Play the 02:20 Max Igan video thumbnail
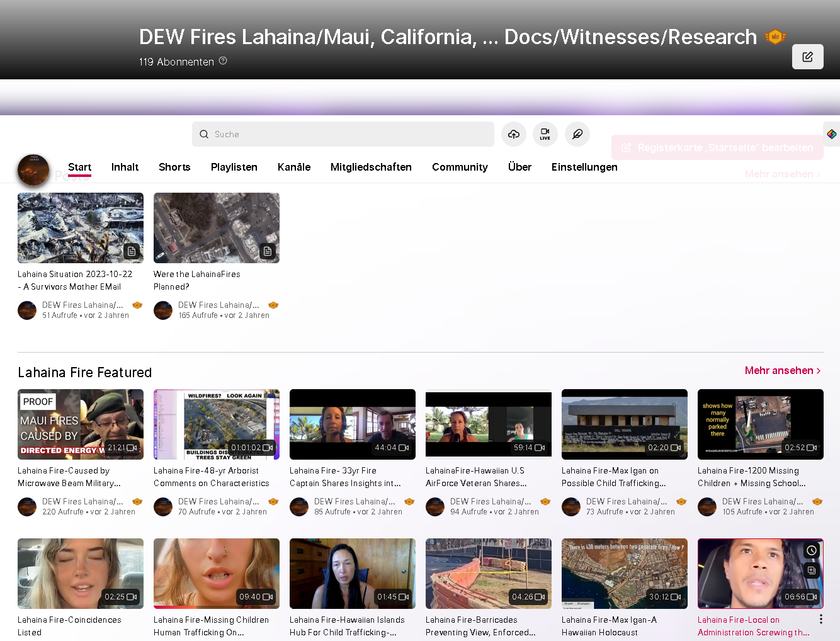Image resolution: width=840 pixels, height=641 pixels. pyautogui.click(x=625, y=424)
